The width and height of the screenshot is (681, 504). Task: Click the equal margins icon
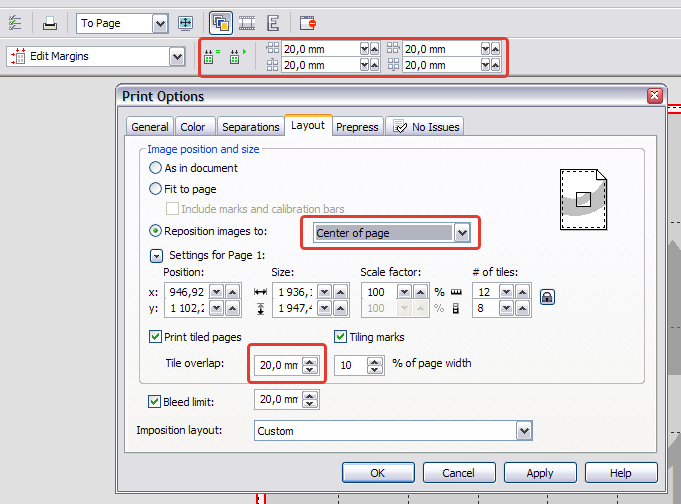(212, 56)
